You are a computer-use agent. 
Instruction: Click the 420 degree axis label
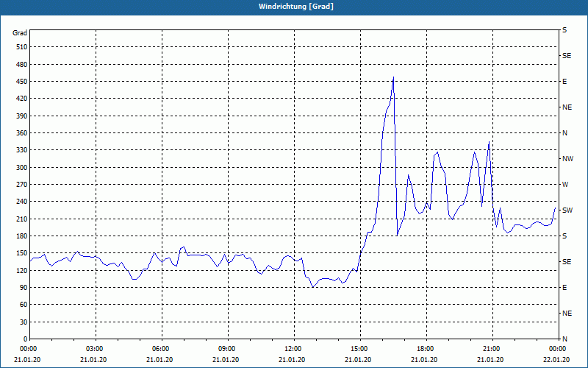[21, 99]
